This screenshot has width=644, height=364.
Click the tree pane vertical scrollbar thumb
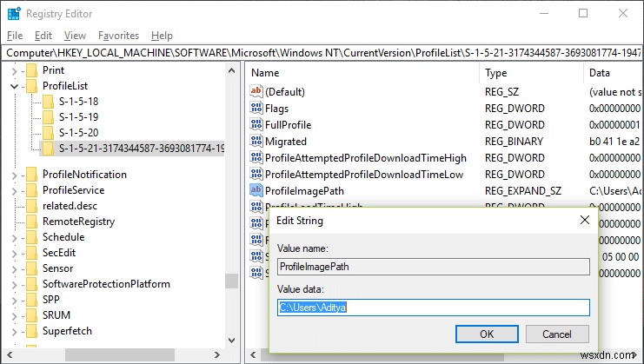[231, 281]
